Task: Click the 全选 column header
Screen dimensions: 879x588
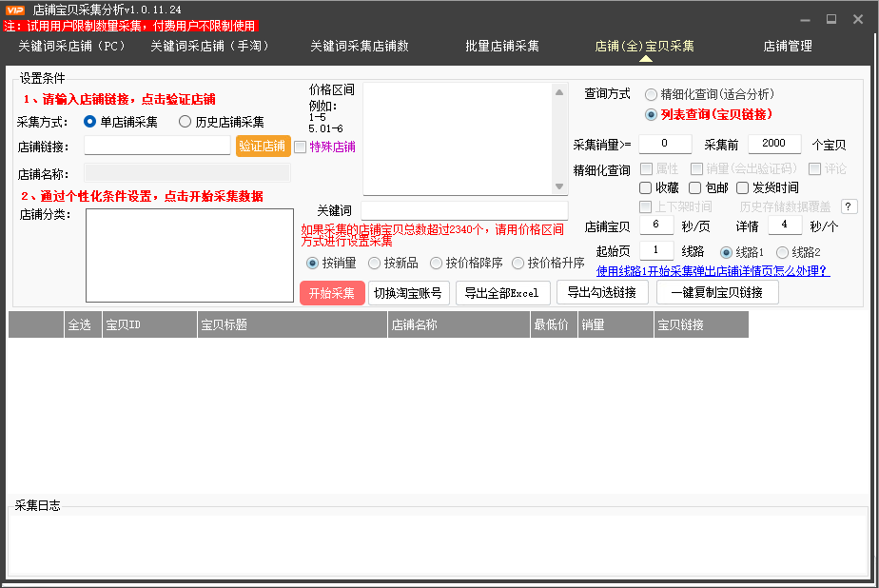Action: click(83, 324)
